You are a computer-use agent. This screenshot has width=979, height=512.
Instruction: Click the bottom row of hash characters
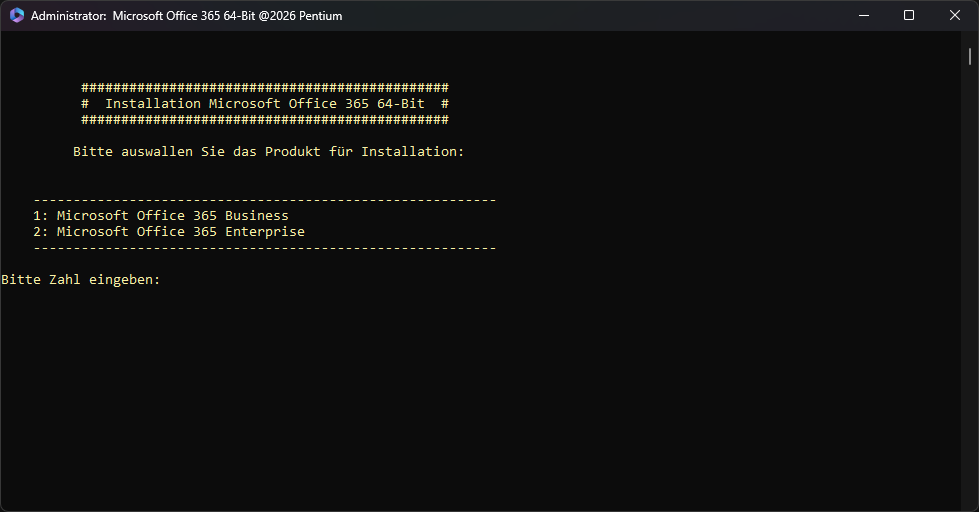(x=264, y=120)
